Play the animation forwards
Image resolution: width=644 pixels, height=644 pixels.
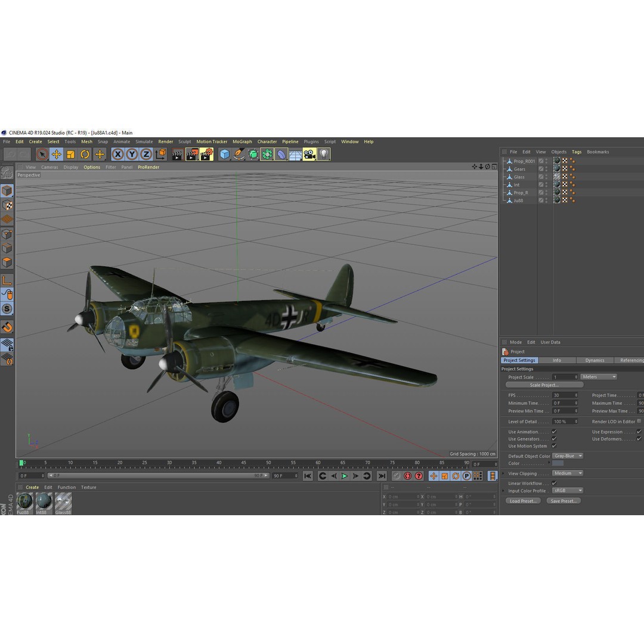click(345, 476)
